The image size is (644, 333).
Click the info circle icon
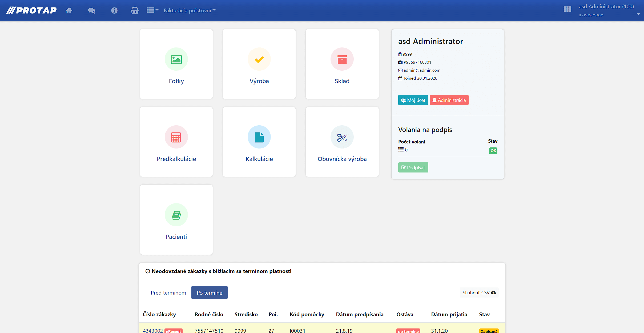point(114,10)
